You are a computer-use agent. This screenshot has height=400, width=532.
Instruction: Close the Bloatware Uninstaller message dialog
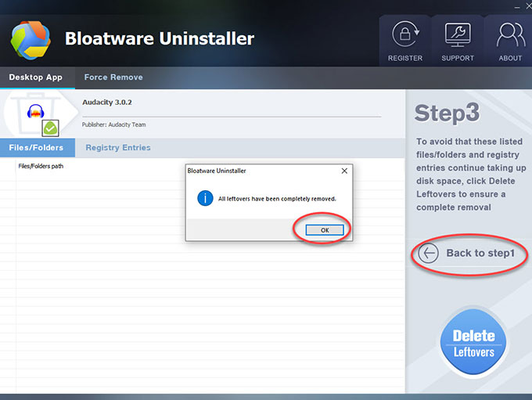[344, 171]
